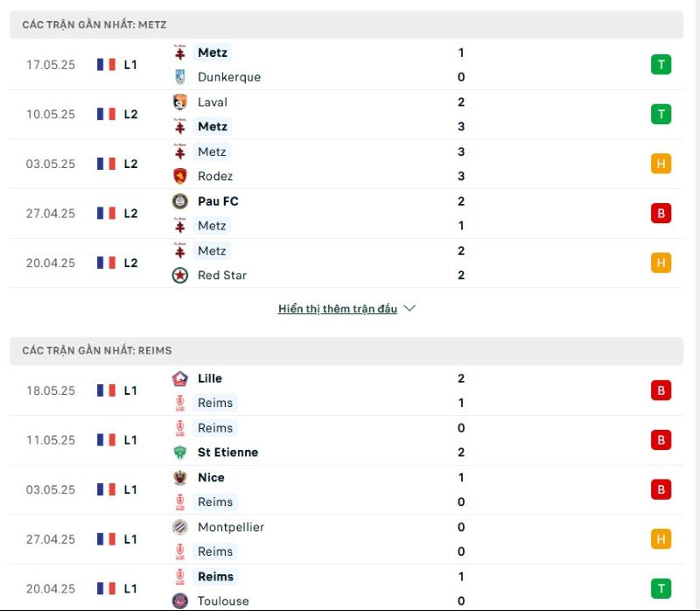Click the Toulouse club logo
Viewport: 700px width, 611px height.
pyautogui.click(x=180, y=600)
